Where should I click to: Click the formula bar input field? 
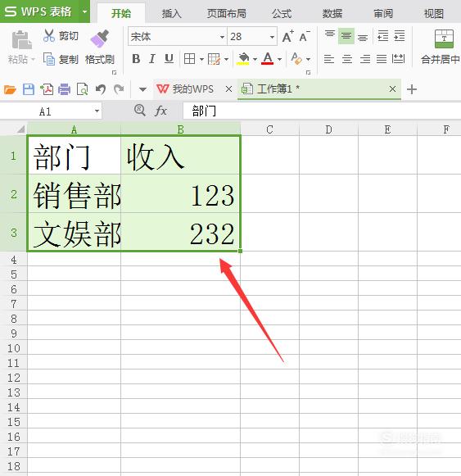[x=322, y=111]
